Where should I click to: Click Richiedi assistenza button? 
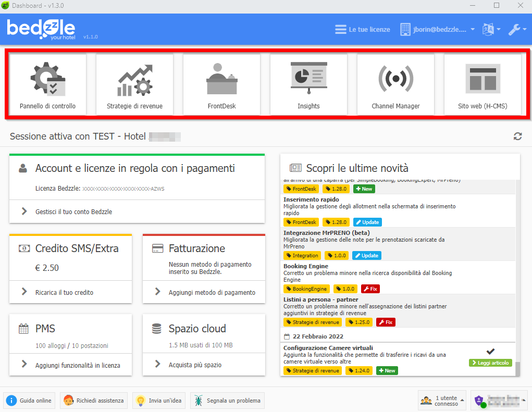pos(94,401)
